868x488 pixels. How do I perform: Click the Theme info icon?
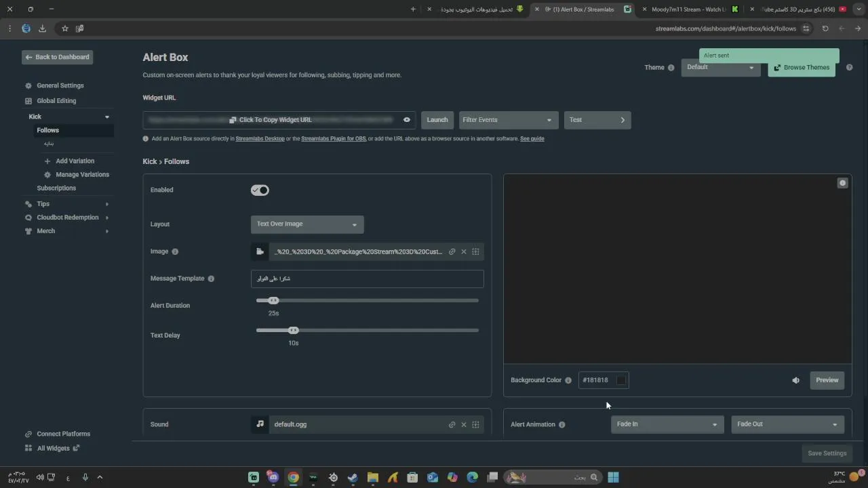[x=671, y=68]
